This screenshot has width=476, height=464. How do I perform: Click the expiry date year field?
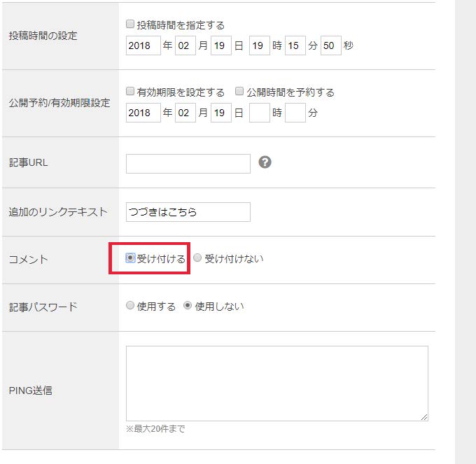[x=143, y=113]
